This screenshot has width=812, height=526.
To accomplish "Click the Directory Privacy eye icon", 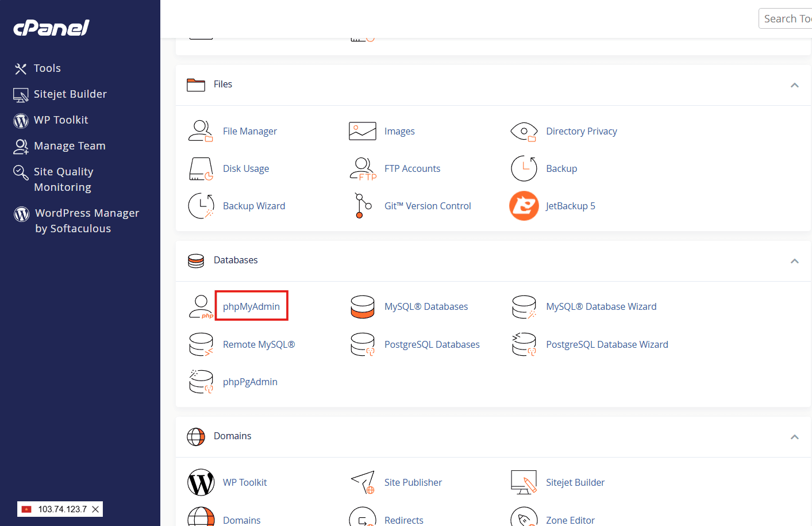I will coord(524,131).
